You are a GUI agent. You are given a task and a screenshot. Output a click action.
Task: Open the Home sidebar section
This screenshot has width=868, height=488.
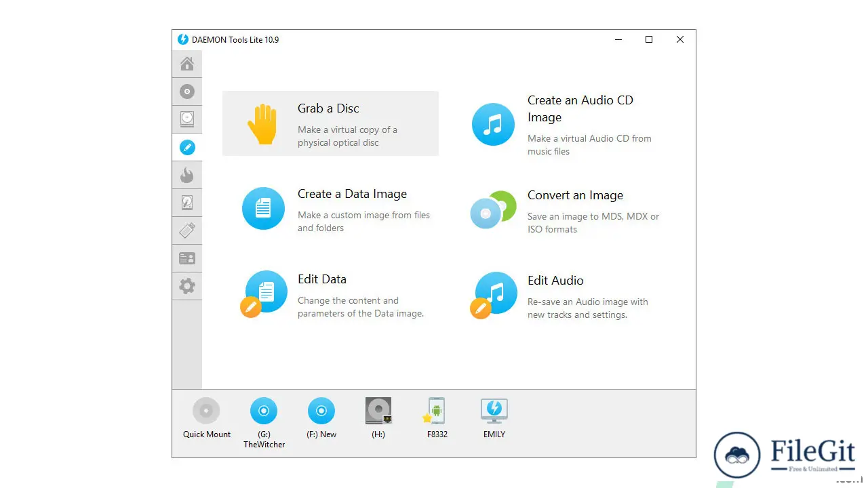point(187,64)
